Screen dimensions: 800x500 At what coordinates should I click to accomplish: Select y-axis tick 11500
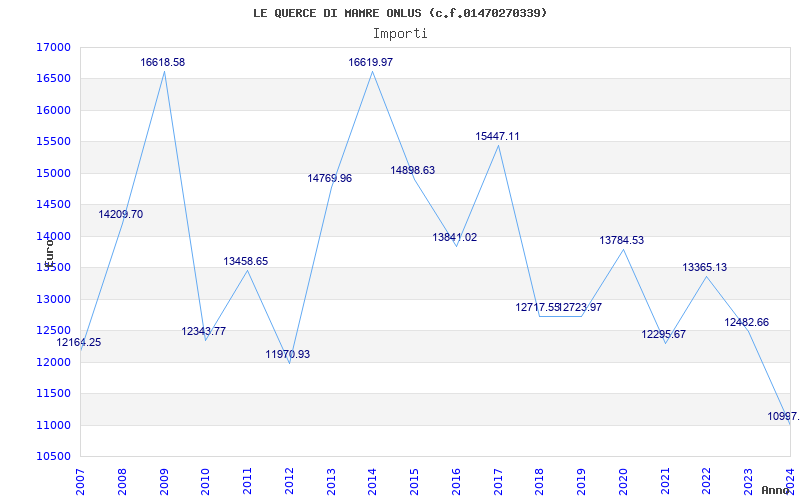point(53,393)
